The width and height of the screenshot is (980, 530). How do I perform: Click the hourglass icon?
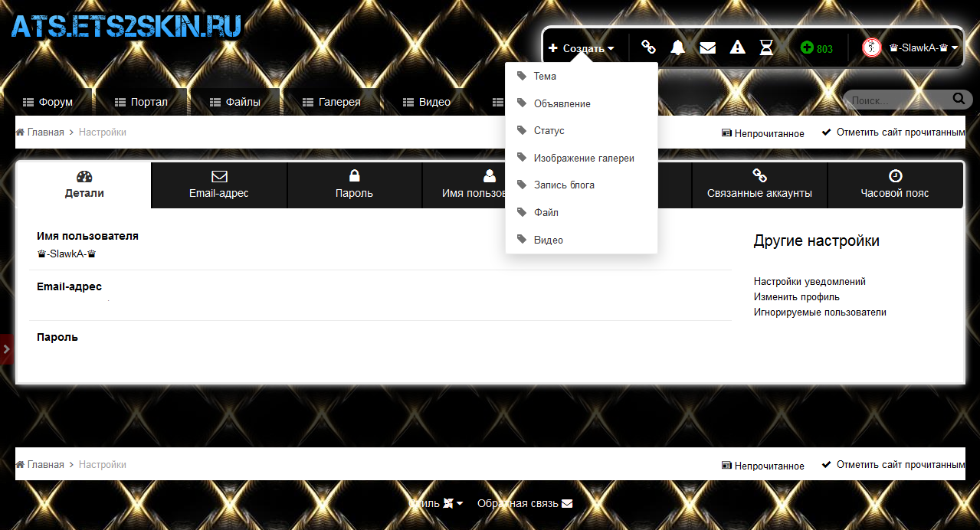[766, 47]
